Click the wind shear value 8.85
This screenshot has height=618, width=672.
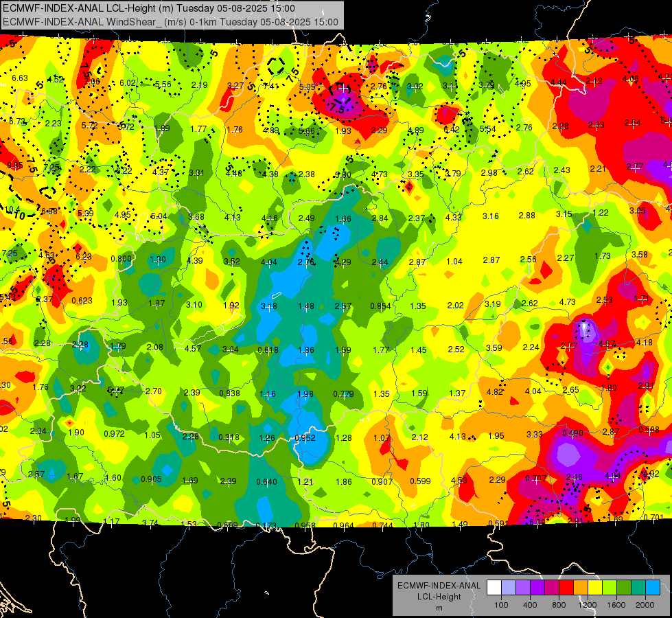(x=15, y=165)
